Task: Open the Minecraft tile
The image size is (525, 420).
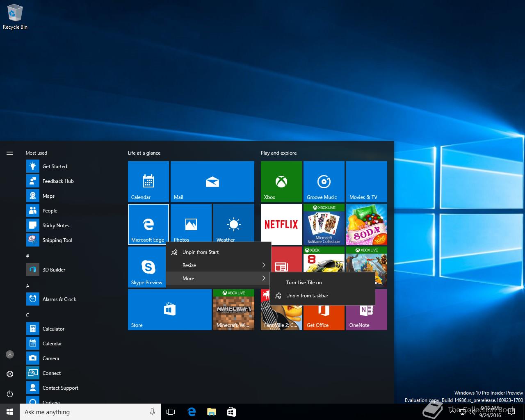Action: (x=234, y=310)
